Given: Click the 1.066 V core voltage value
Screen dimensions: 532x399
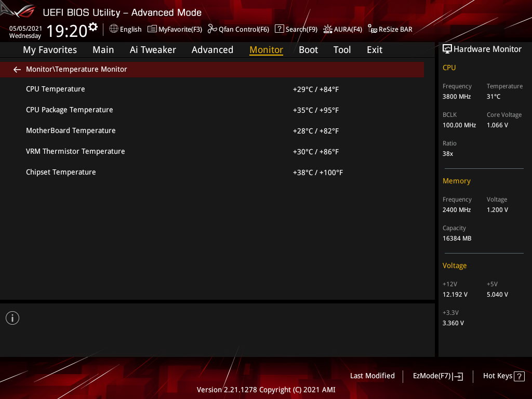Looking at the screenshot, I should [497, 125].
